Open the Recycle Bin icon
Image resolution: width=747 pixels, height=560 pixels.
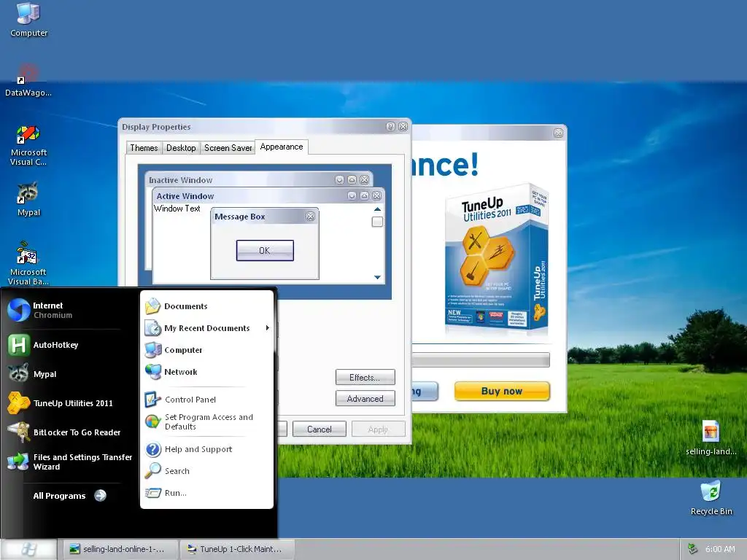pyautogui.click(x=711, y=498)
